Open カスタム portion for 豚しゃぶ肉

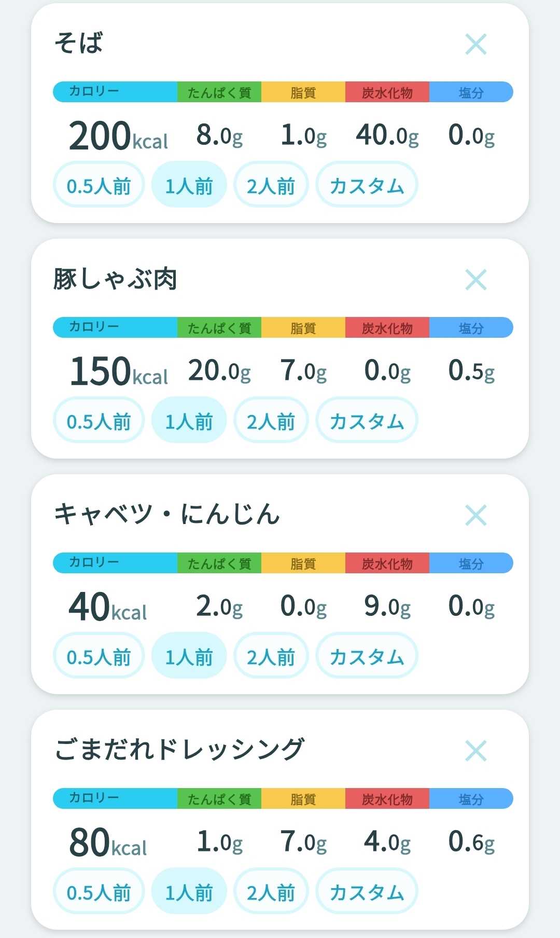pyautogui.click(x=367, y=420)
